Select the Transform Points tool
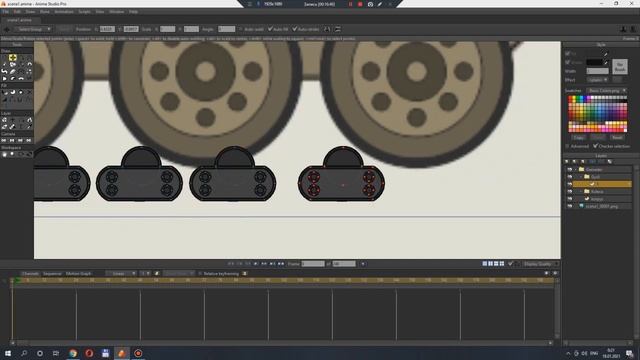 point(13,58)
